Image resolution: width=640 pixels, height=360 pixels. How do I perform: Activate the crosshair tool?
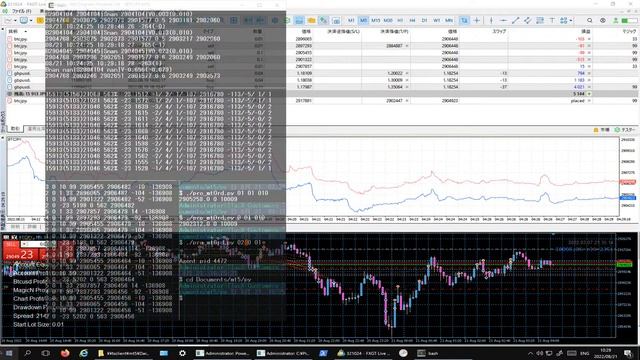[476, 20]
